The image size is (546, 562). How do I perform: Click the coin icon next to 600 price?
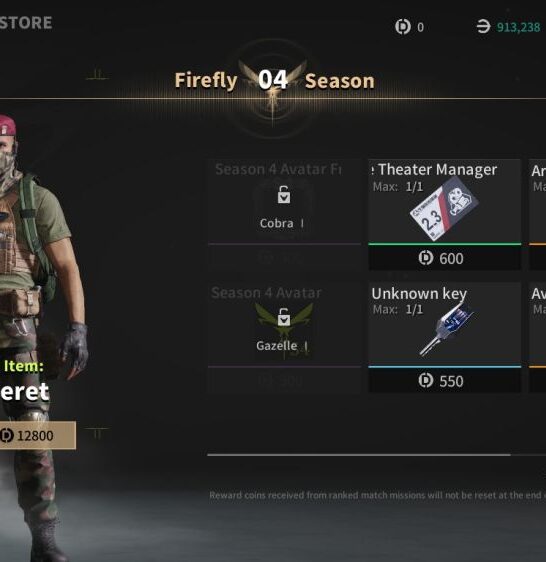click(x=426, y=258)
